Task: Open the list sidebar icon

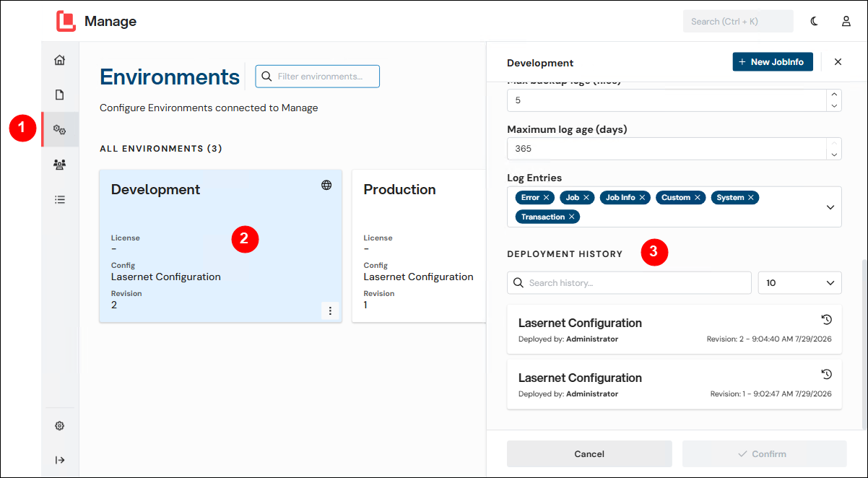Action: pyautogui.click(x=60, y=199)
